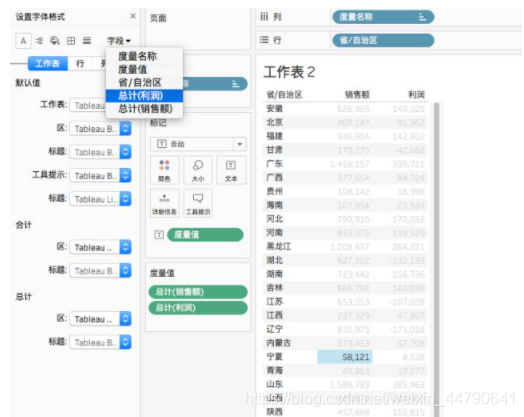Select the 安徽 row label
This screenshot has height=417, width=524.
point(274,109)
